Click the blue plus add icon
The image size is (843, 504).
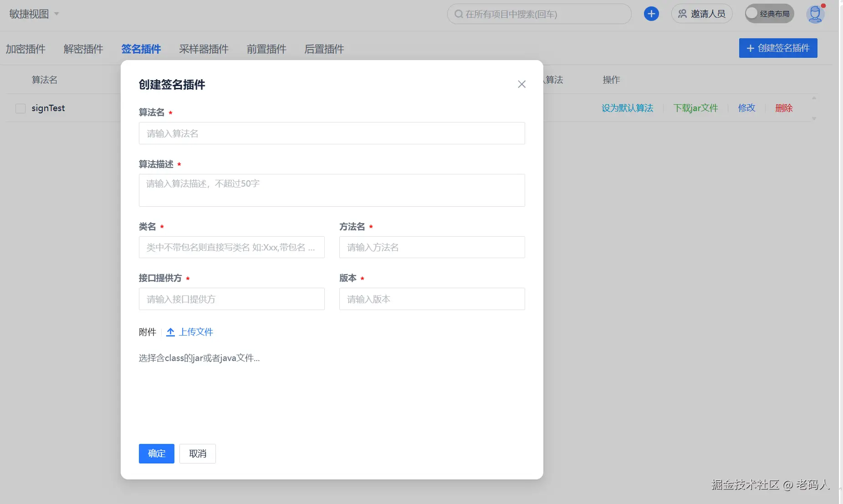point(651,14)
